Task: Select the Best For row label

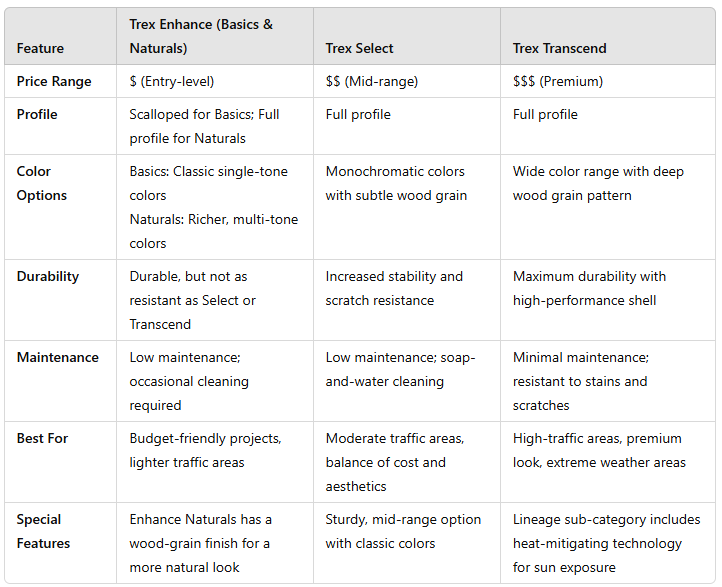Action: 42,438
